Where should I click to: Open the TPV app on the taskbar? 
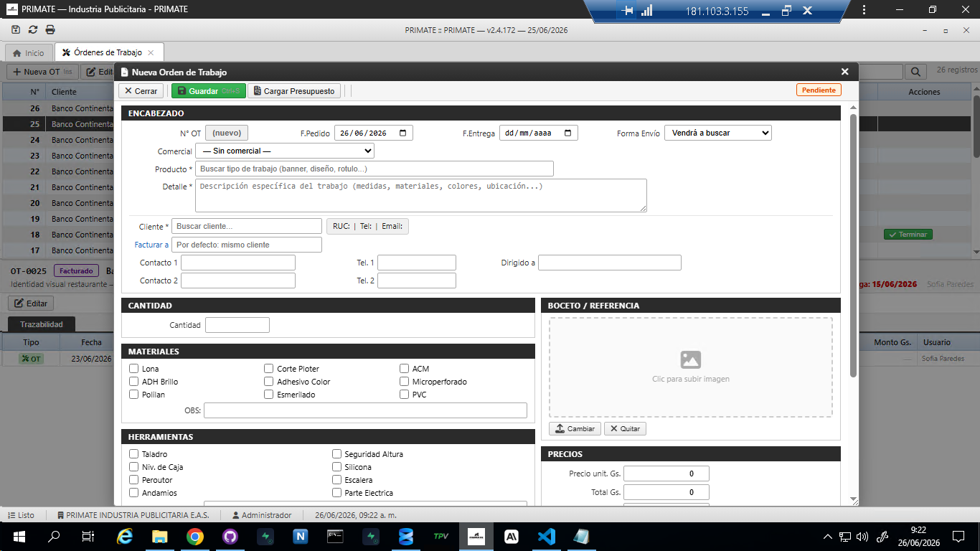440,537
